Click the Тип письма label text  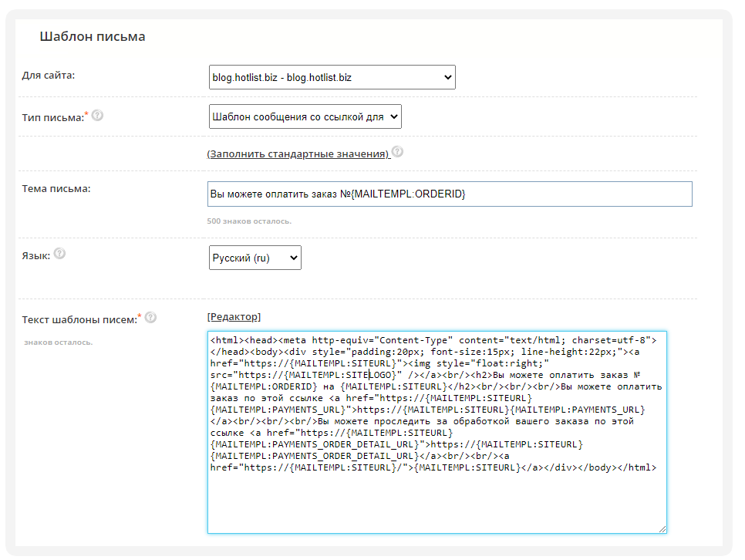52,117
